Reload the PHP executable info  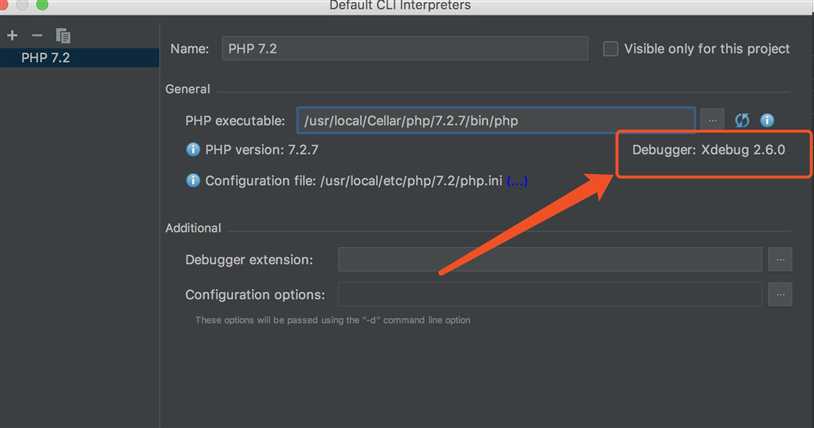(x=742, y=121)
